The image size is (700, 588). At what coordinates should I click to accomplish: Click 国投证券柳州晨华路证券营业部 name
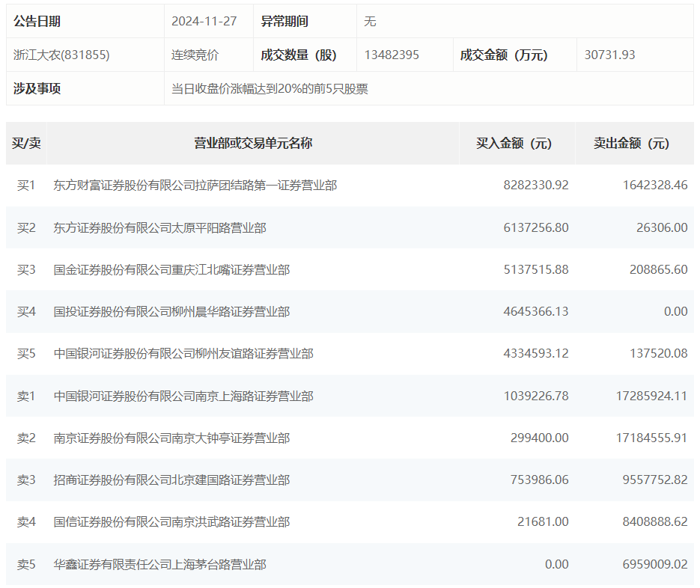tap(171, 312)
